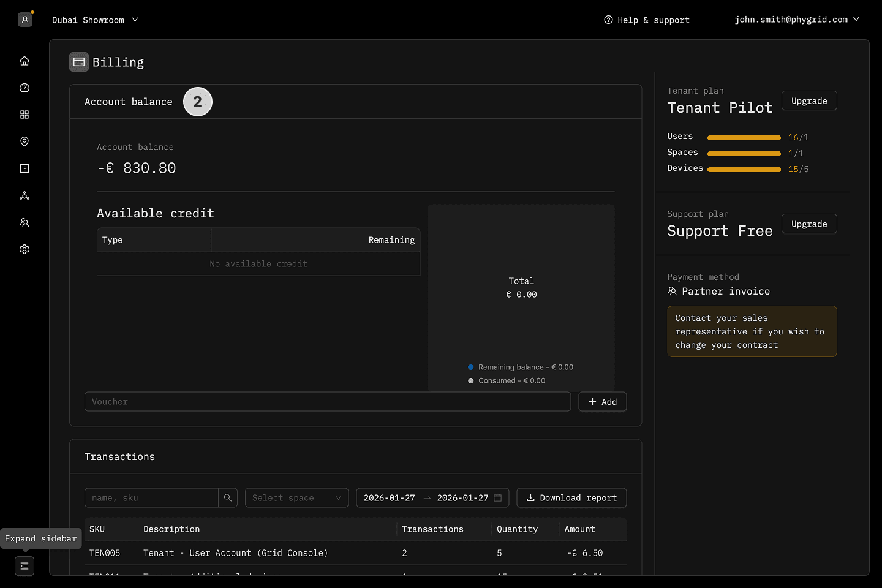Open the location pin icon in sidebar
The image size is (882, 588).
point(24,141)
